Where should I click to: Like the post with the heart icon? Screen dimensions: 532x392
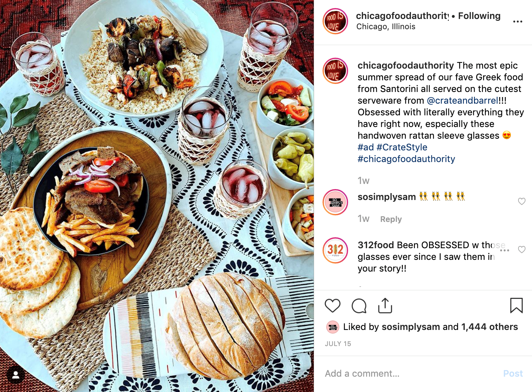[x=332, y=305]
